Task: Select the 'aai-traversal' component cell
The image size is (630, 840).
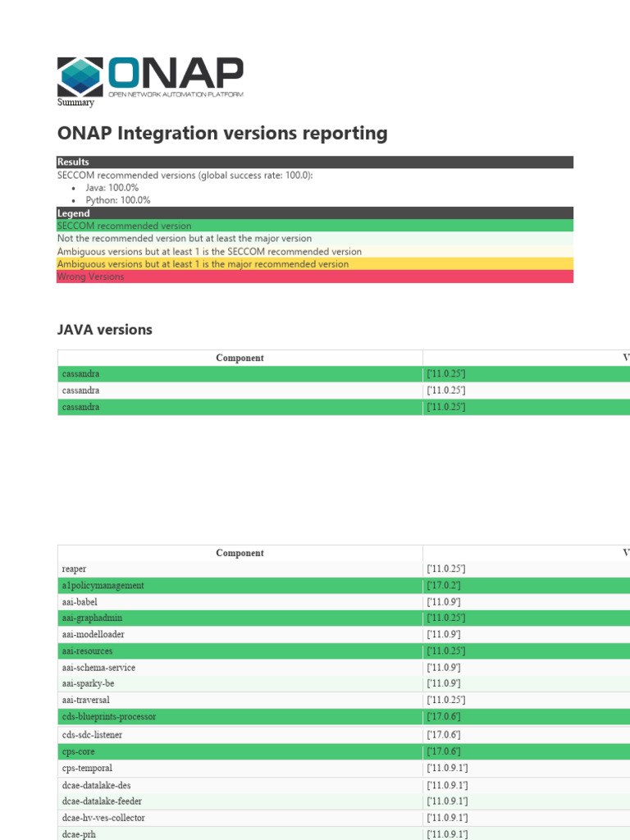Action: coord(240,701)
